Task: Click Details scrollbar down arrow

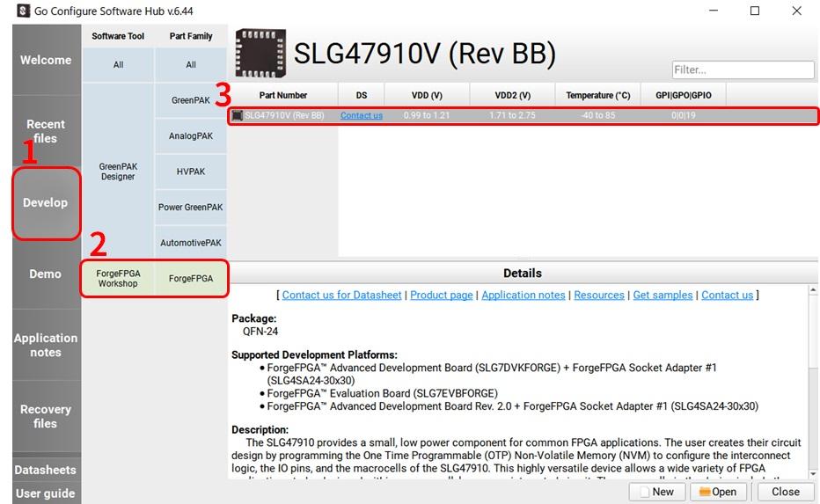Action: tap(813, 474)
